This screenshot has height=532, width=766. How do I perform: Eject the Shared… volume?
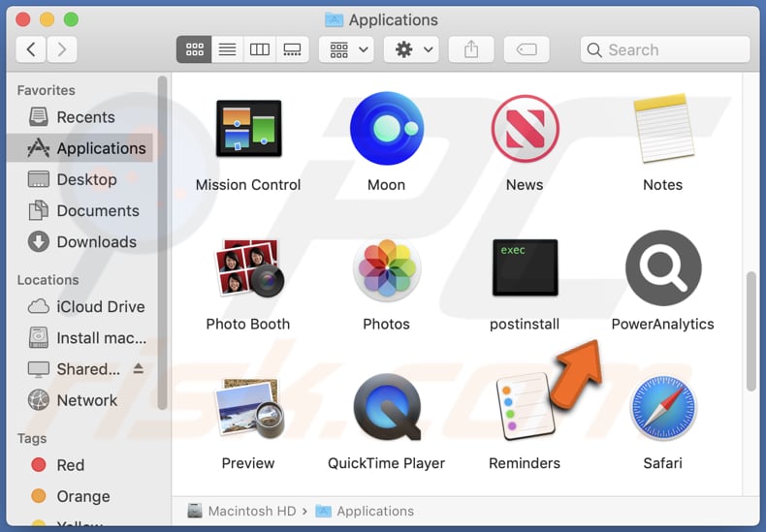[x=139, y=368]
